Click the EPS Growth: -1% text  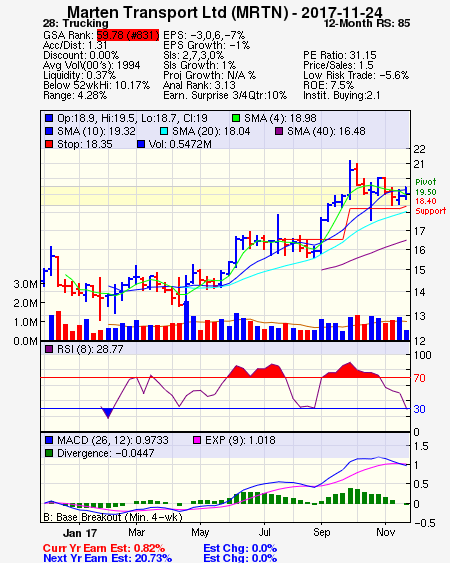click(x=207, y=45)
